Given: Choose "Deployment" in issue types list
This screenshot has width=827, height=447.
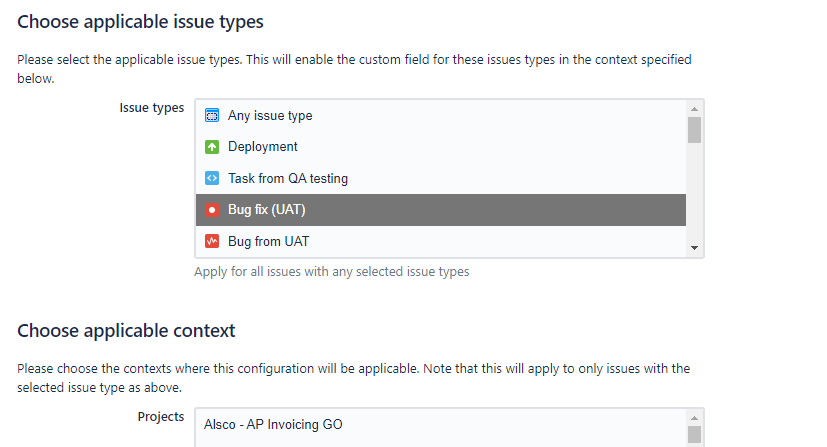Looking at the screenshot, I should pos(263,147).
